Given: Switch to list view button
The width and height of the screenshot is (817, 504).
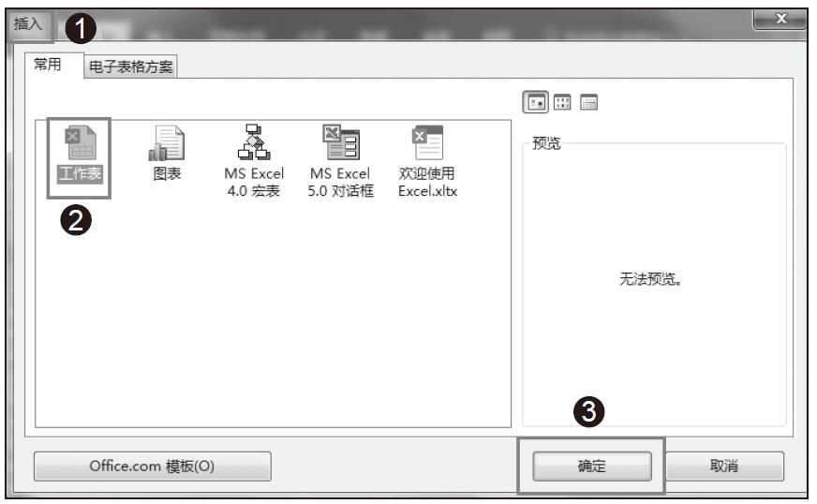Looking at the screenshot, I should [560, 101].
